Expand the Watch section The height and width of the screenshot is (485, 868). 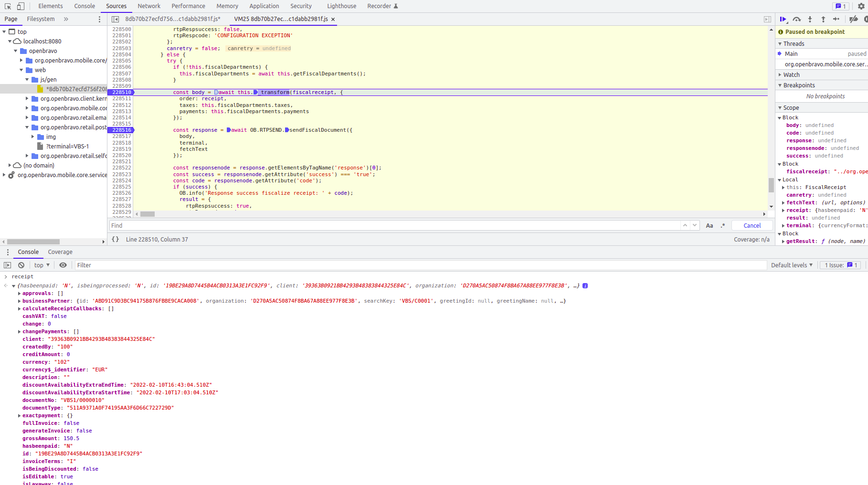(x=791, y=75)
